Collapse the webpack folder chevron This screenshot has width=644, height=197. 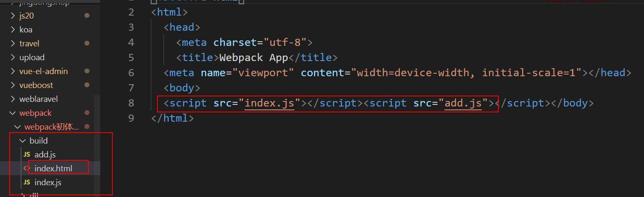12,113
